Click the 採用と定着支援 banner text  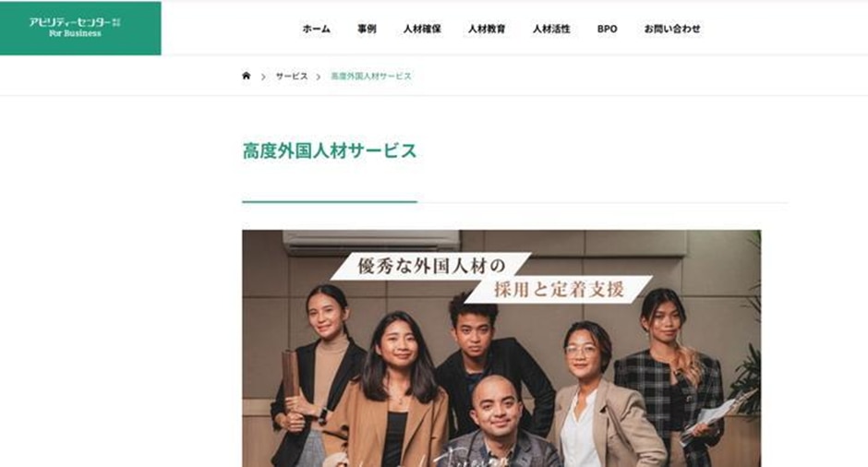point(559,289)
